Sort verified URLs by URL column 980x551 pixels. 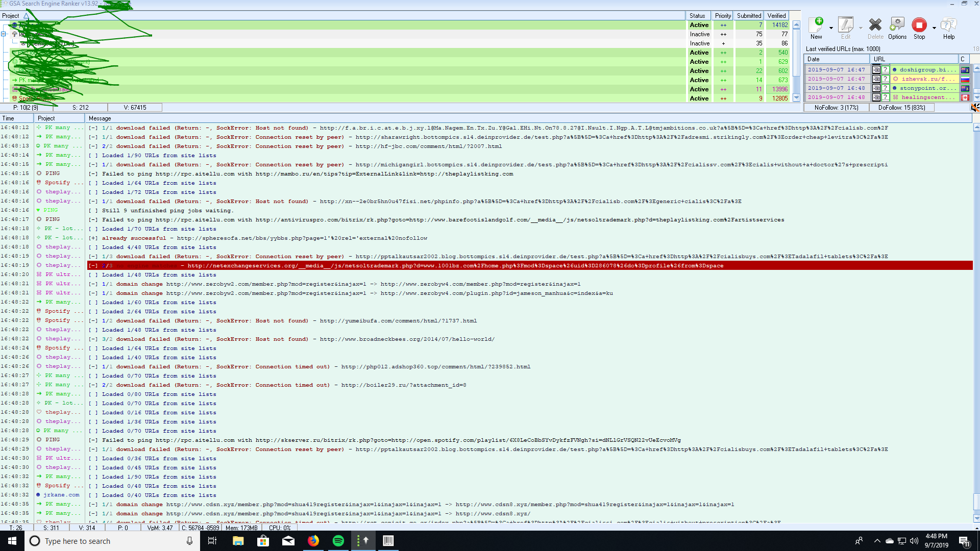point(914,59)
